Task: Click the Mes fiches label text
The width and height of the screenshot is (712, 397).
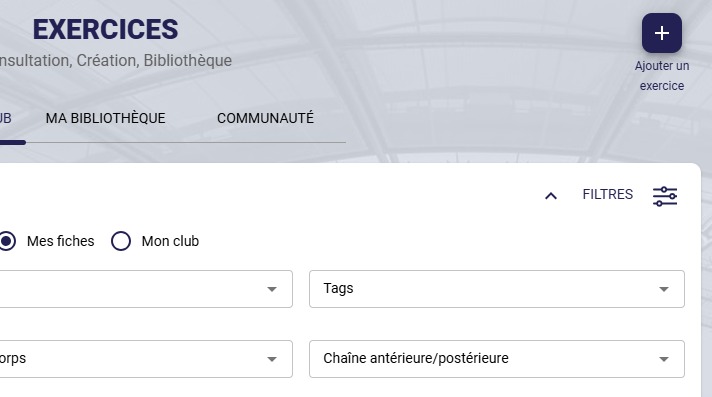Action: [60, 241]
